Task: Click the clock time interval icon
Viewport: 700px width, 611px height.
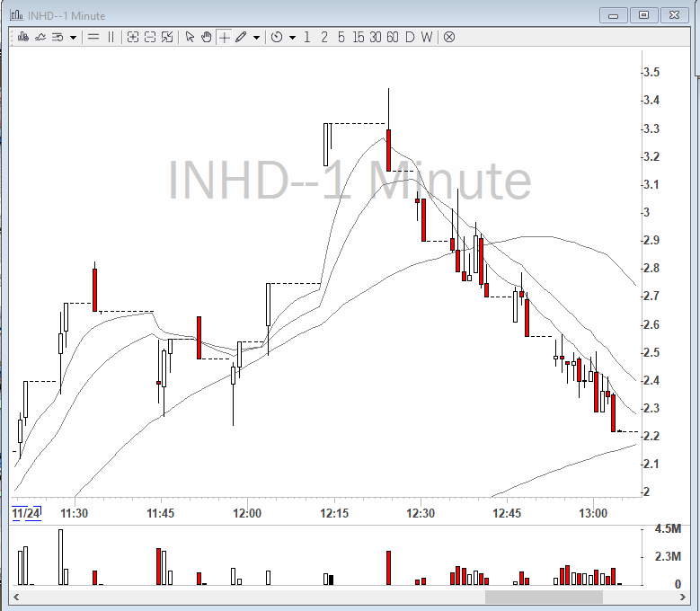Action: [277, 37]
